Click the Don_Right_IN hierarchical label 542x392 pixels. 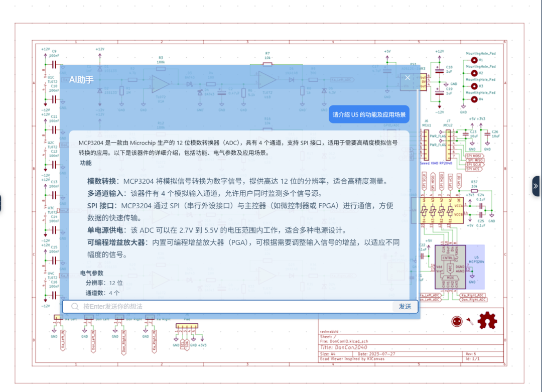tap(124, 343)
